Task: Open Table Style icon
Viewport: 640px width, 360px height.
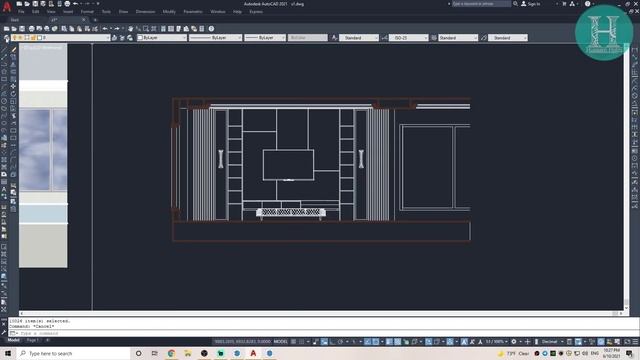Action: point(433,38)
